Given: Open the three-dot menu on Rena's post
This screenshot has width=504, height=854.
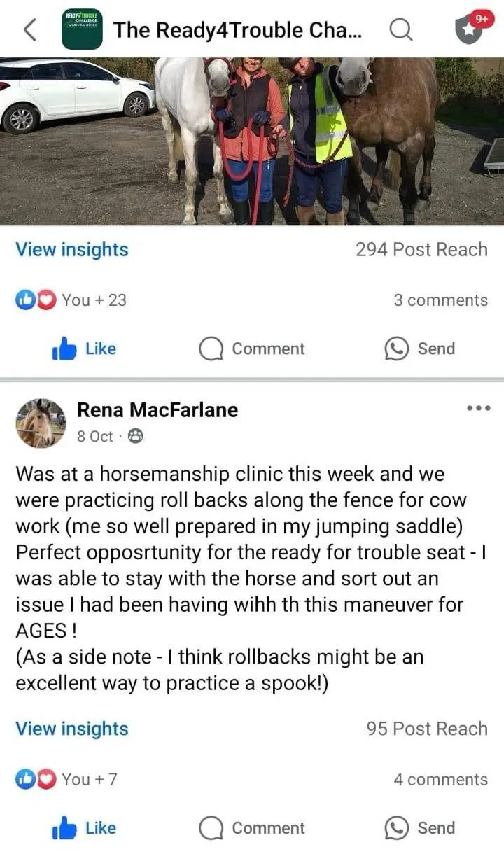Looking at the screenshot, I should (x=478, y=408).
